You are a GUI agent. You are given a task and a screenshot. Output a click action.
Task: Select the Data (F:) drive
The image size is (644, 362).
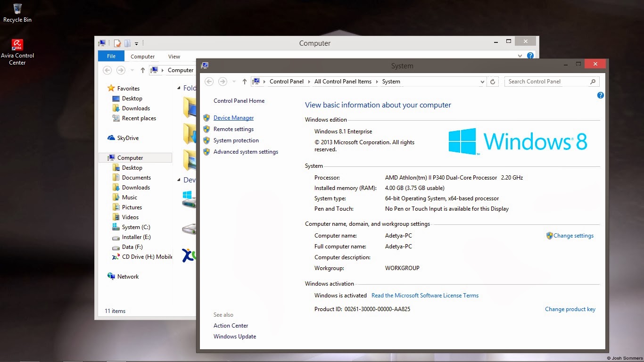[132, 247]
